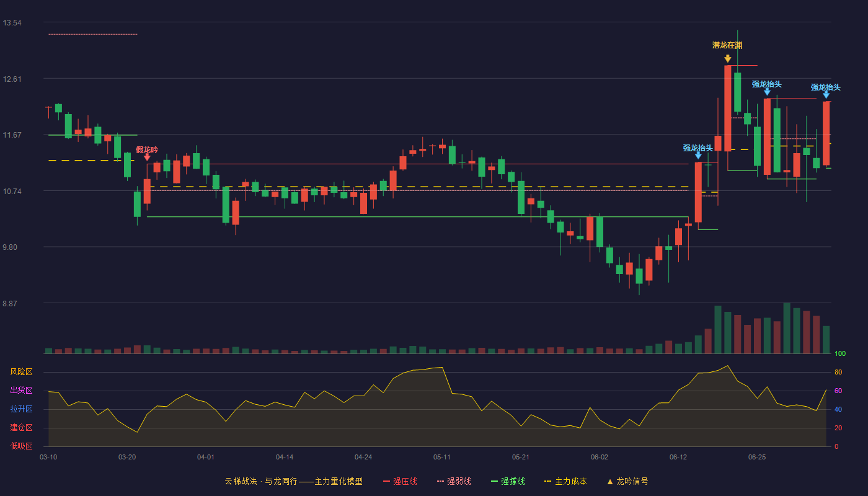Click the 06-25 date label
This screenshot has width=868, height=496.
[757, 457]
